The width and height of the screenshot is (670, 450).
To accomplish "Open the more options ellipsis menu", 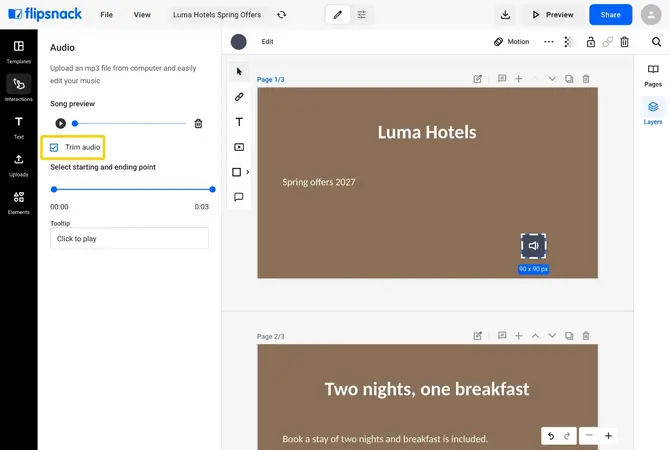I will click(x=549, y=42).
